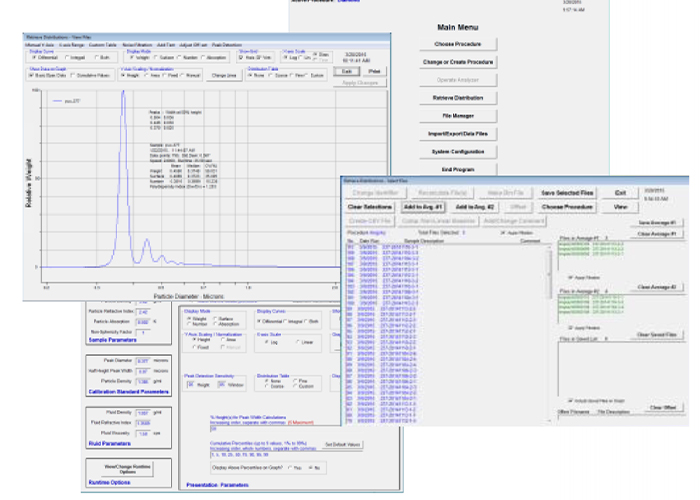Click Particle Refractive Index input field
Viewport: 700px width, 500px height.
coord(143,312)
